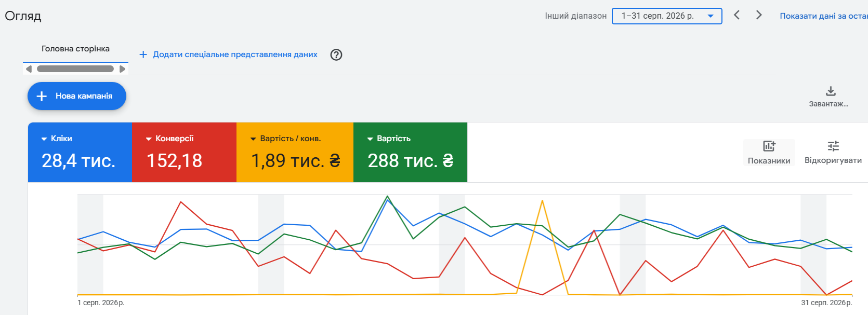Go to next date period arrow
868x315 pixels.
click(759, 15)
